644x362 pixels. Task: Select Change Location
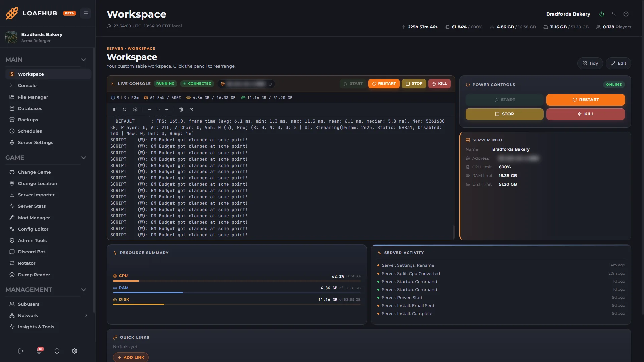tap(48, 183)
